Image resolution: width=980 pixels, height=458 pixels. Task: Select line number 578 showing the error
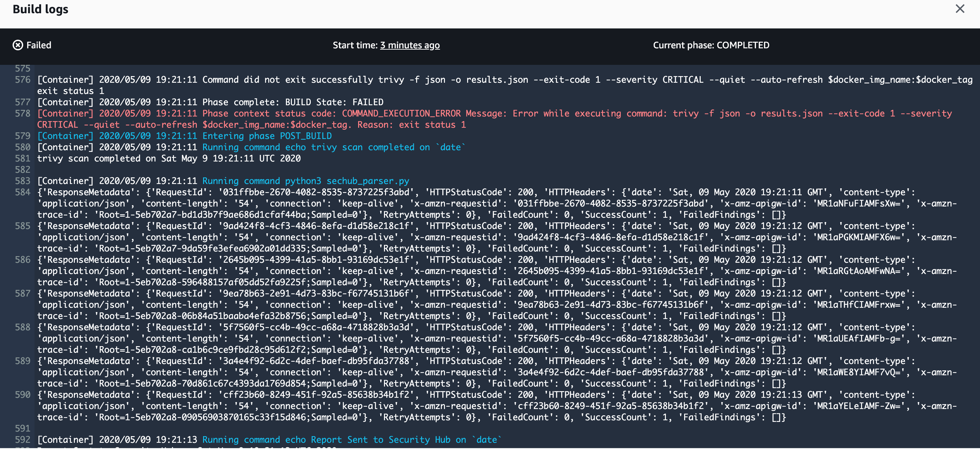[24, 113]
